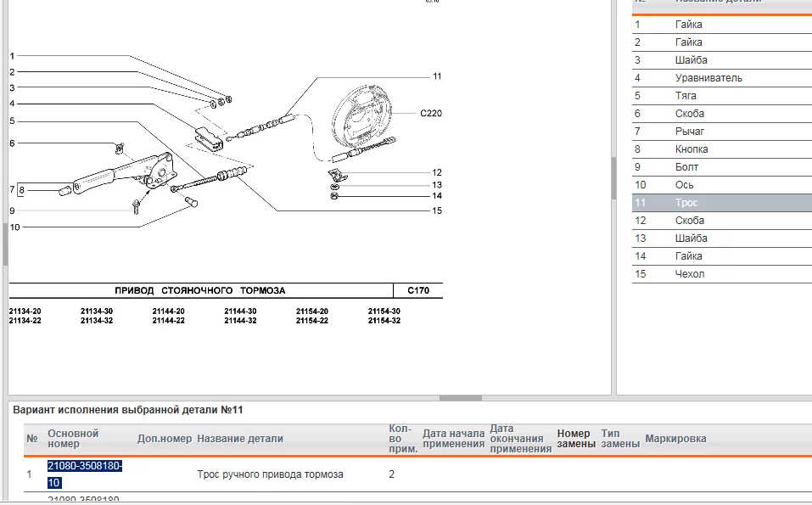Click the Дата начала применения column header

tap(453, 439)
